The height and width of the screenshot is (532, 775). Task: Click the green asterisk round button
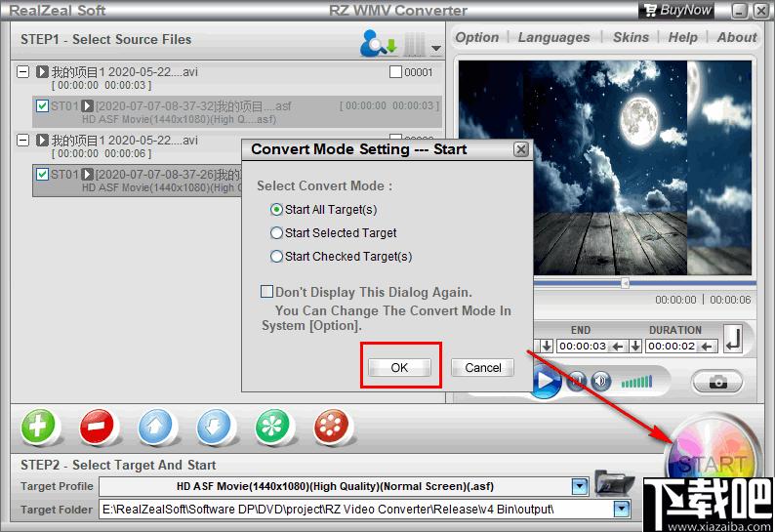[273, 427]
